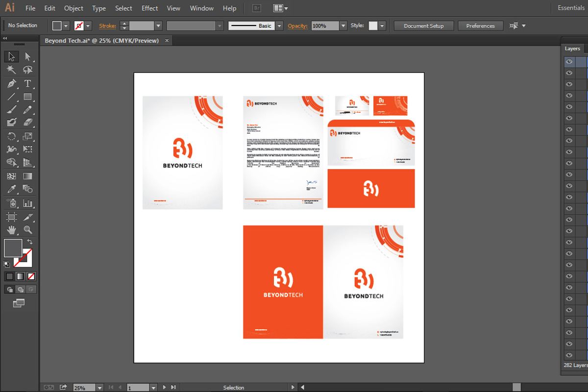Click the Document Setup button

click(x=424, y=26)
